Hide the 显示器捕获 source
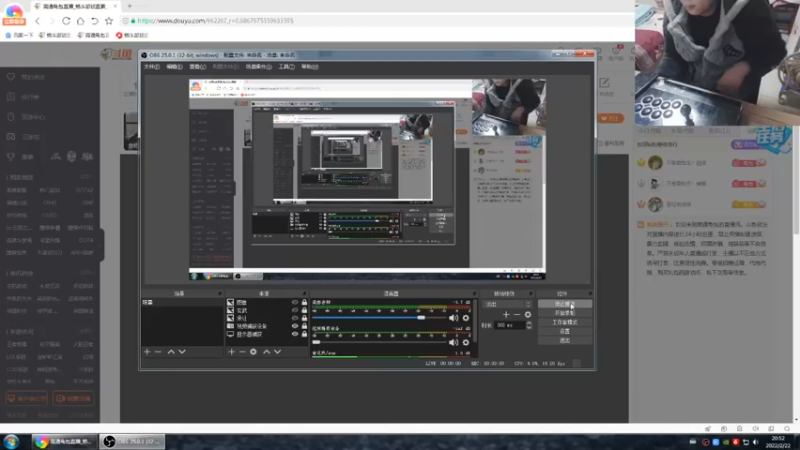Image resolution: width=800 pixels, height=450 pixels. point(295,334)
